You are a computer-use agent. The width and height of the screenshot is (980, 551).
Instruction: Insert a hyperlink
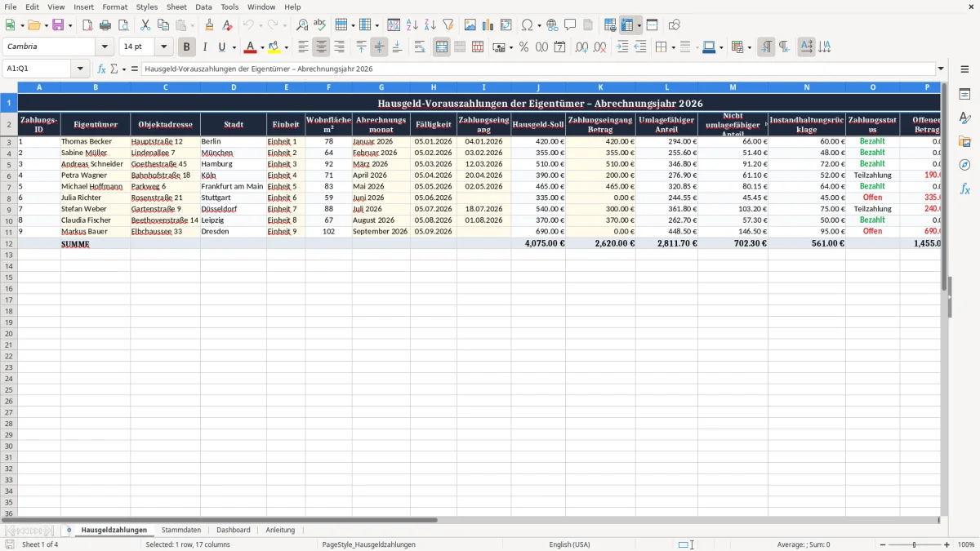coord(553,25)
